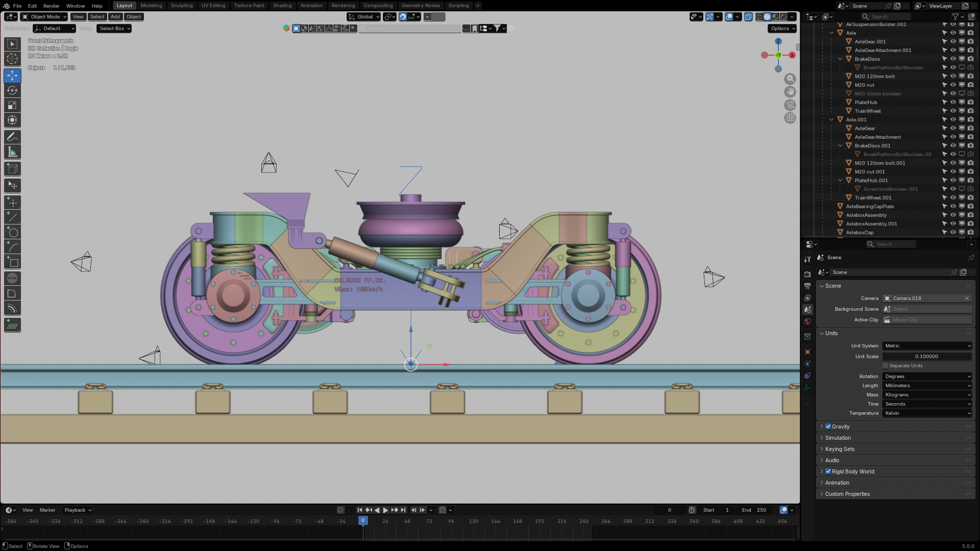Switch to the Modeling workspace tab
This screenshot has height=551, width=980.
click(x=151, y=6)
